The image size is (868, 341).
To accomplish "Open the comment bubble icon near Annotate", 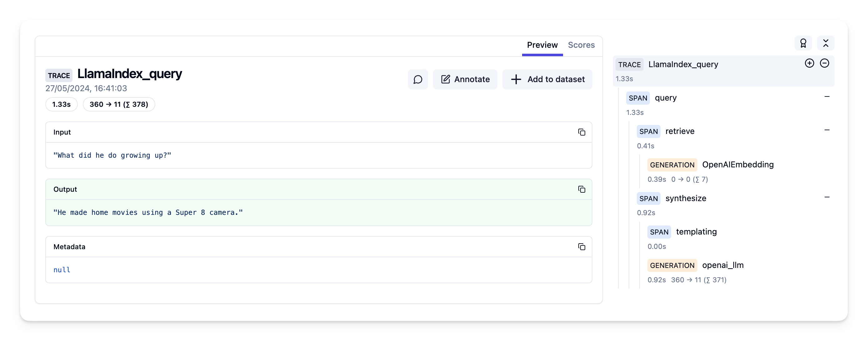I will click(418, 79).
